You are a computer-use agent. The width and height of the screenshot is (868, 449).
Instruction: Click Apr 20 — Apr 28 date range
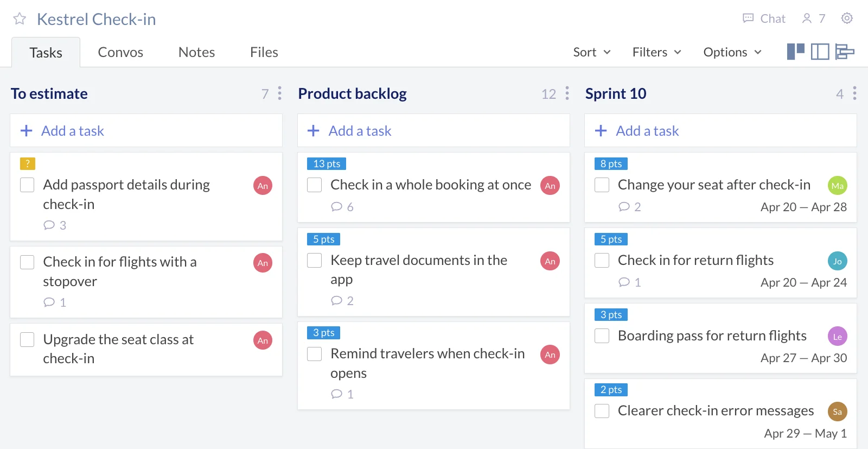pos(803,207)
